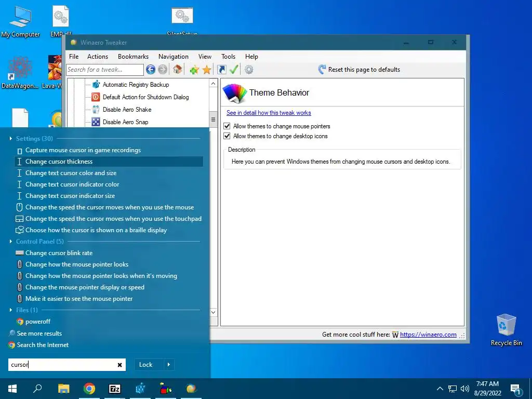Open braille display cursor setting

pyautogui.click(x=109, y=230)
